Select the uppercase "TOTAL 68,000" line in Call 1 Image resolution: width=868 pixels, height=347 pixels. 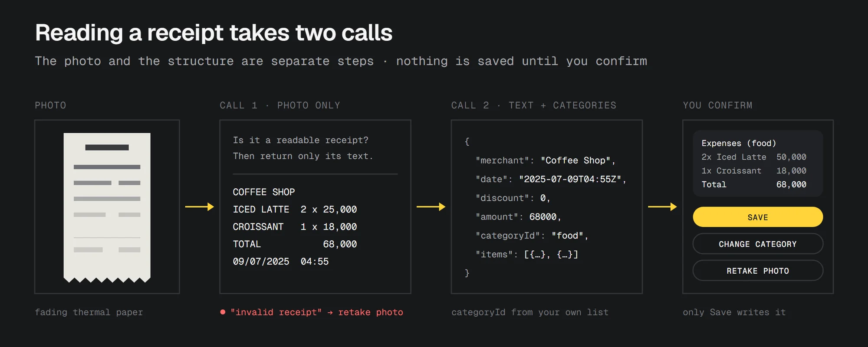coord(295,244)
